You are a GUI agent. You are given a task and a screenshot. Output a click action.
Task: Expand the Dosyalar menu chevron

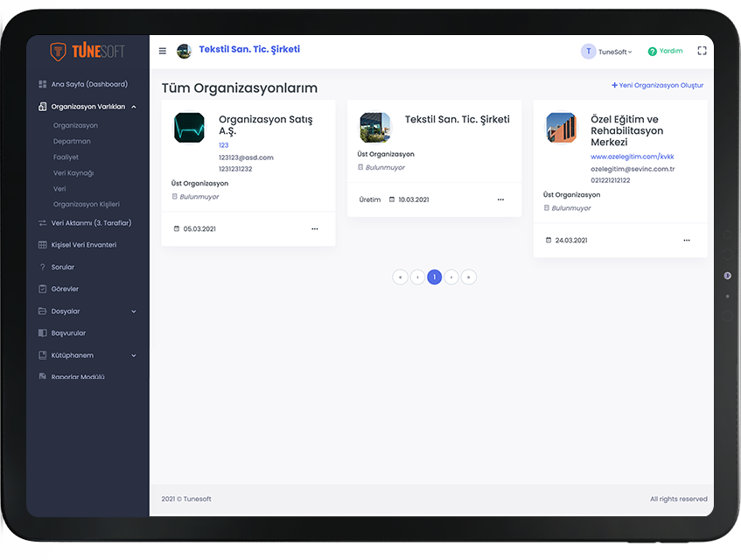point(134,311)
